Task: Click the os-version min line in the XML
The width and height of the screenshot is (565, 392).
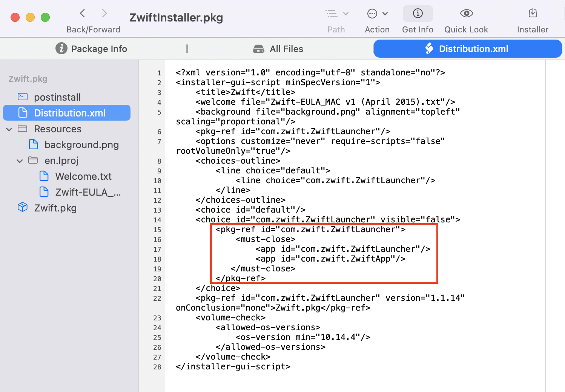Action: (302, 337)
